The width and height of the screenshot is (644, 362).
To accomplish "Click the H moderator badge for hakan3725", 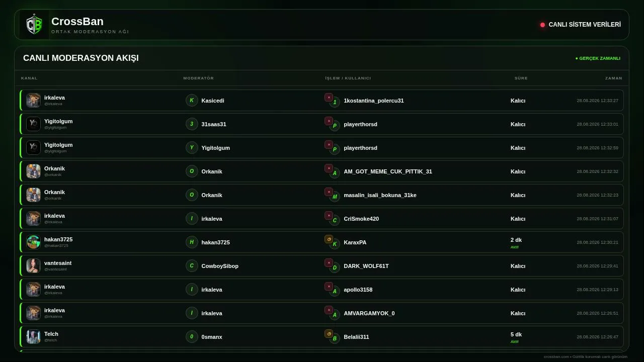I will pyautogui.click(x=192, y=242).
